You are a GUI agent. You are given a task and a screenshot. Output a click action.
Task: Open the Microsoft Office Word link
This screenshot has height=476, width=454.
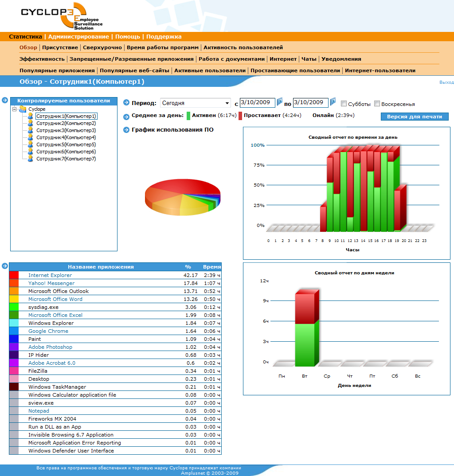coord(55,299)
